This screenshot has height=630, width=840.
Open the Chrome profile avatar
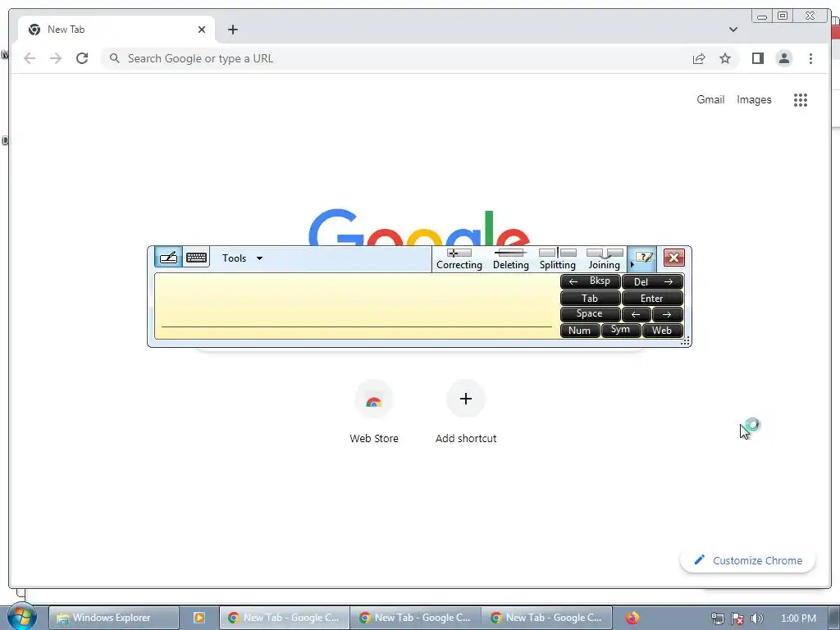[x=783, y=58]
